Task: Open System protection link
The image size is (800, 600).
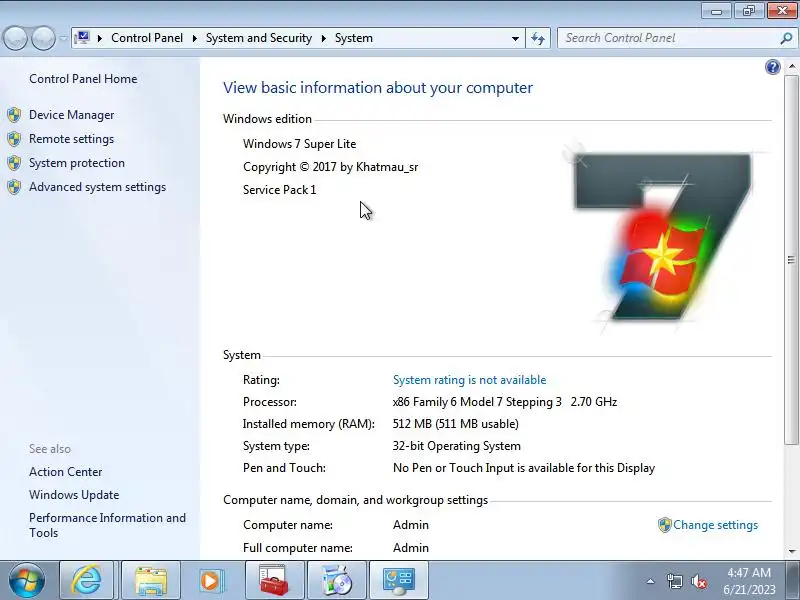Action: pos(77,163)
